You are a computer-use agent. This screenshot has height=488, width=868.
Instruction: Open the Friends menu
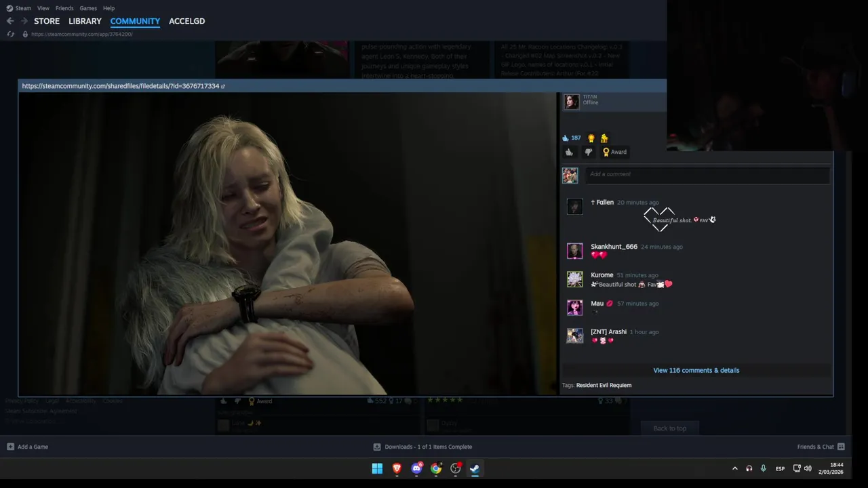point(64,8)
